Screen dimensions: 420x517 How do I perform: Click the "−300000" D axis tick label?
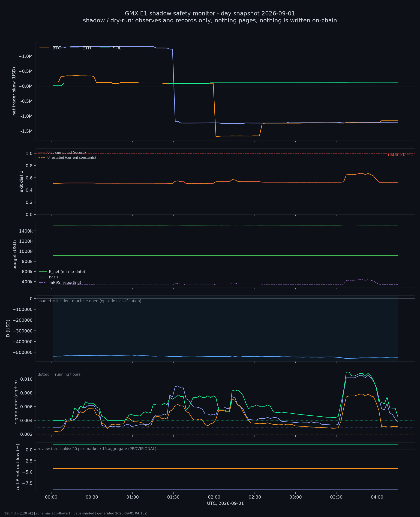23,331
